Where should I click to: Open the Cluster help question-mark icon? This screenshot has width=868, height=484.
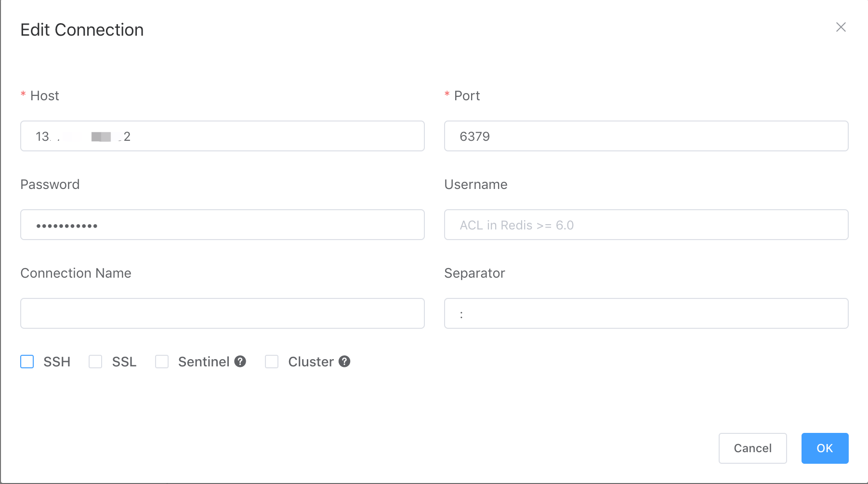344,361
